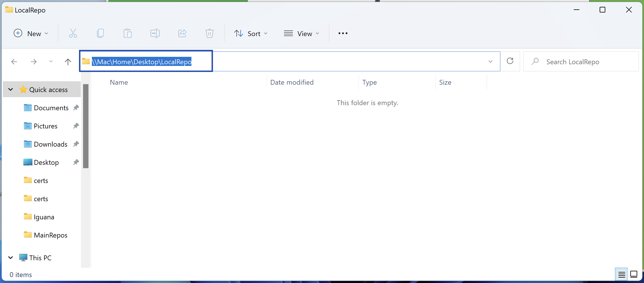Switch to details view layout toggle

(622, 274)
